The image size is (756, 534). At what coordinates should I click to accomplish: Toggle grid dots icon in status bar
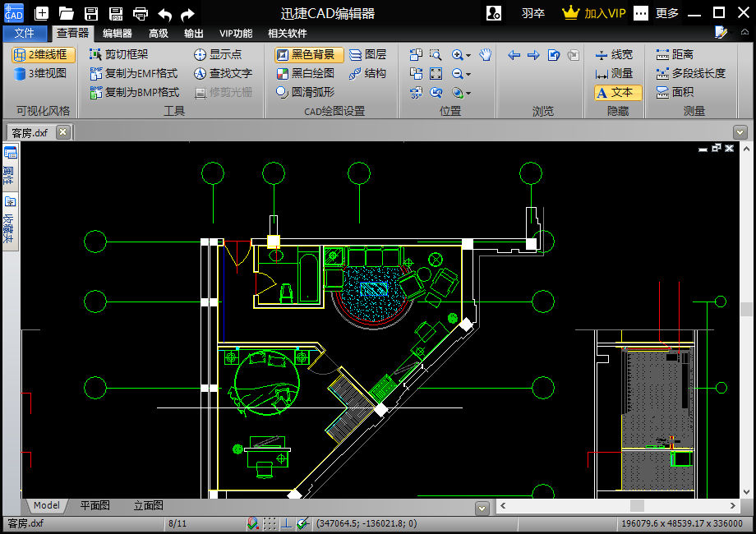[x=270, y=523]
